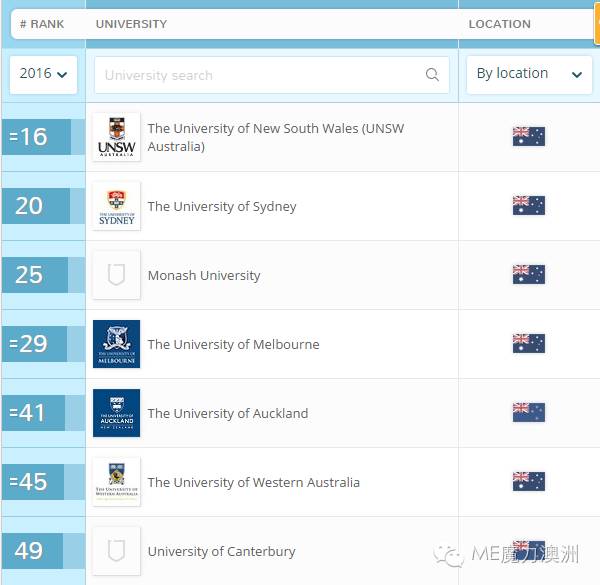Click the flag in Western Australia row

coord(529,481)
